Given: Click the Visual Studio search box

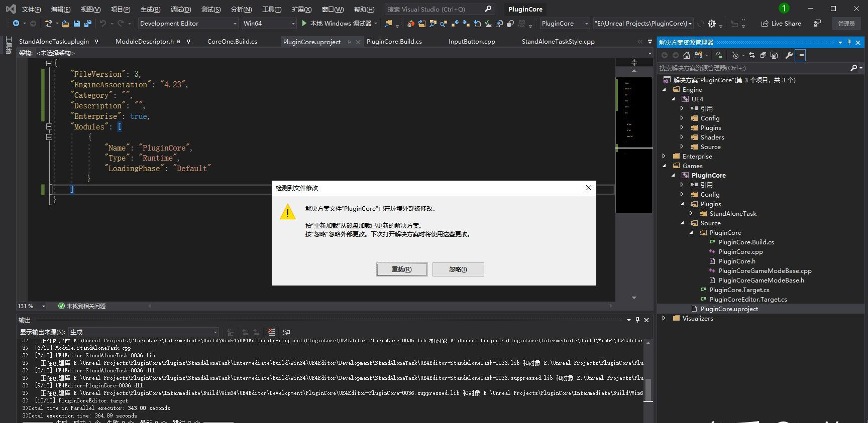Looking at the screenshot, I should pos(440,9).
